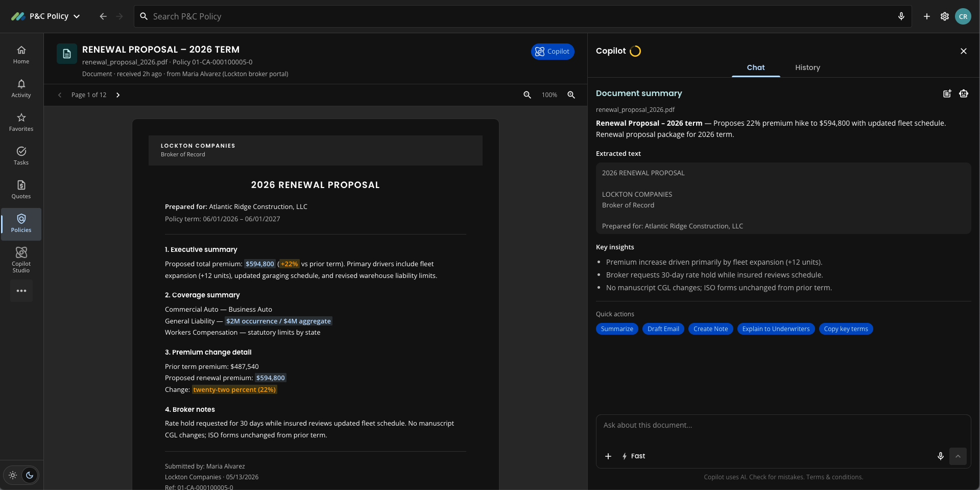
Task: Click the Create Note quick action
Action: (x=711, y=329)
